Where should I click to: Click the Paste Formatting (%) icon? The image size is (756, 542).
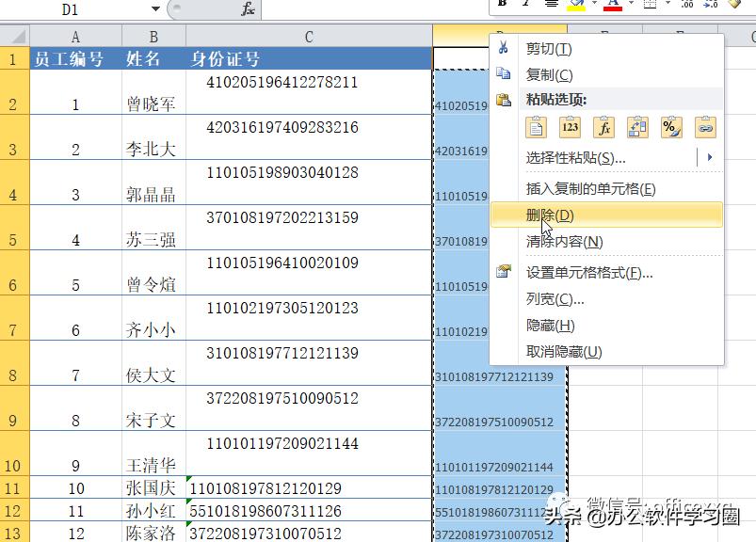point(670,127)
